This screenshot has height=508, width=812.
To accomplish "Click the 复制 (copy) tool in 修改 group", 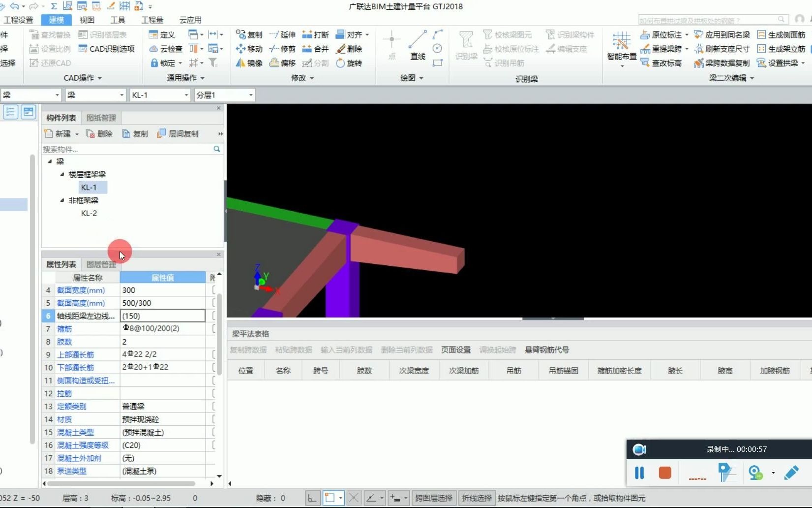I will 249,34.
